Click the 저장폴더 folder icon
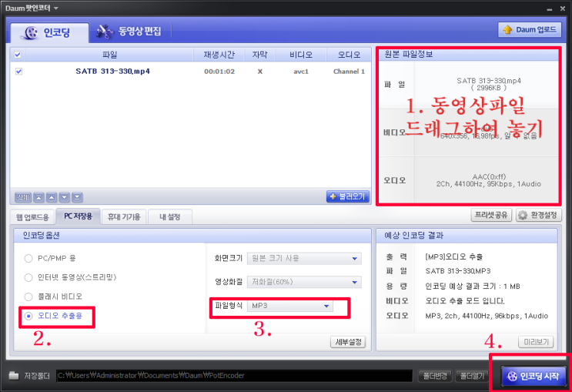This screenshot has width=572, height=392. [14, 375]
